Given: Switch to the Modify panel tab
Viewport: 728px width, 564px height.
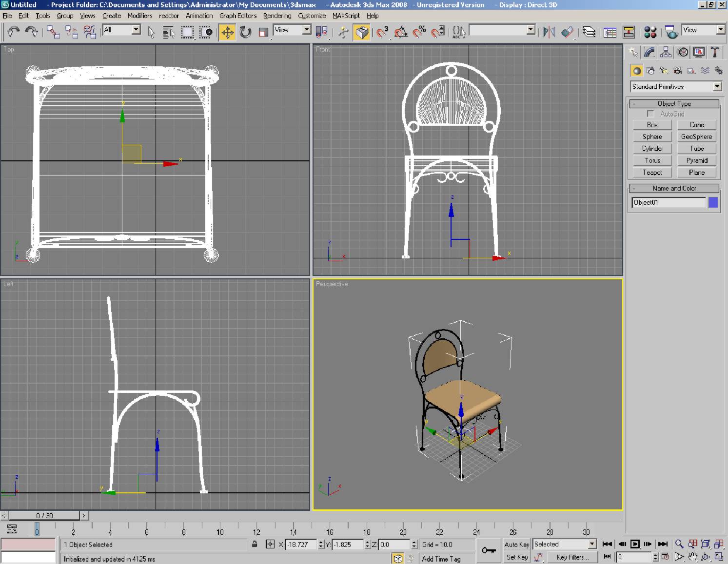Looking at the screenshot, I should [x=649, y=53].
